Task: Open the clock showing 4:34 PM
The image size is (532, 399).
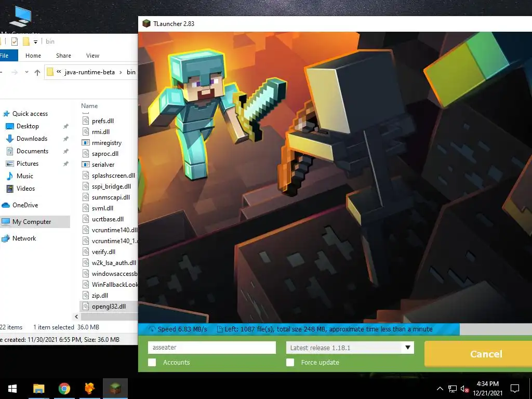Action: (487, 389)
